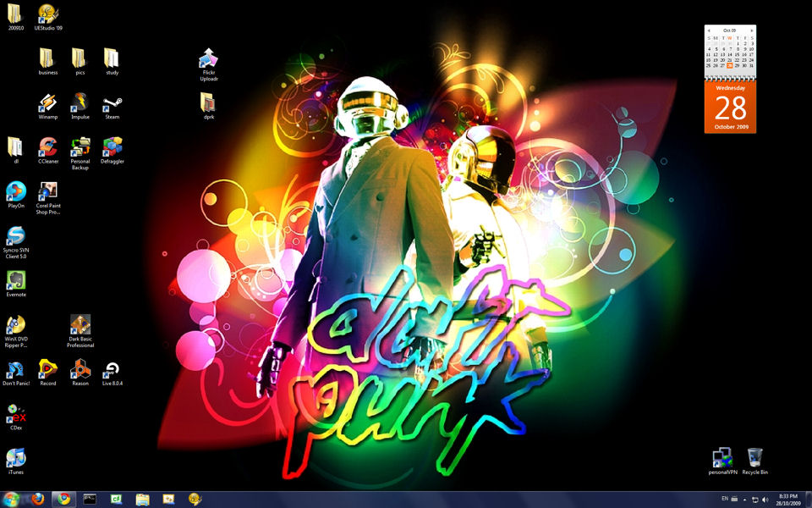The height and width of the screenshot is (508, 812).
Task: Select the Syncro SVN Client 5.0 shortcut
Action: 15,243
